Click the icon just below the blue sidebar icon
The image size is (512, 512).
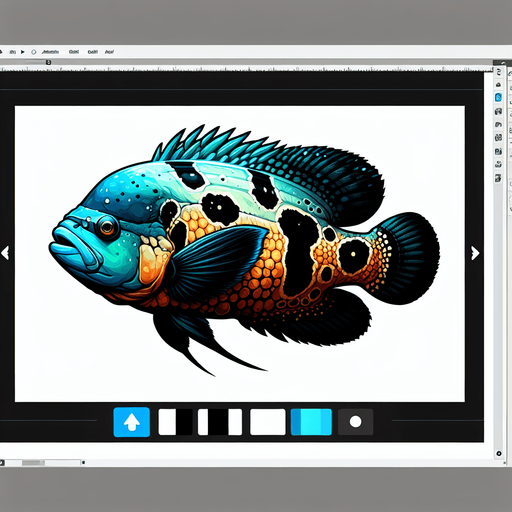point(498,111)
